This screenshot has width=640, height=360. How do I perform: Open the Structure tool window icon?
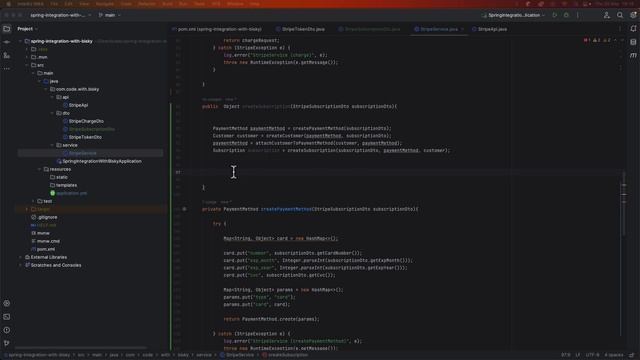coord(7,55)
